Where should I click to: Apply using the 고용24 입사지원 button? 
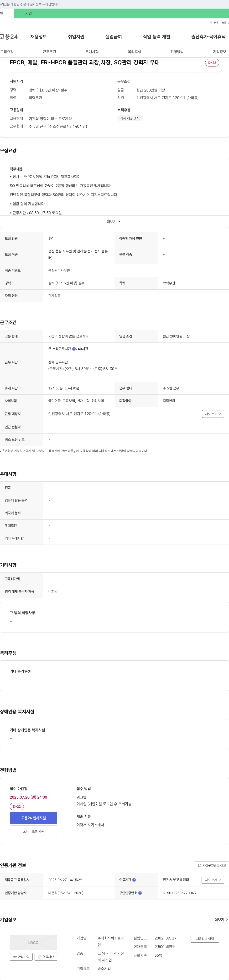tap(34, 818)
